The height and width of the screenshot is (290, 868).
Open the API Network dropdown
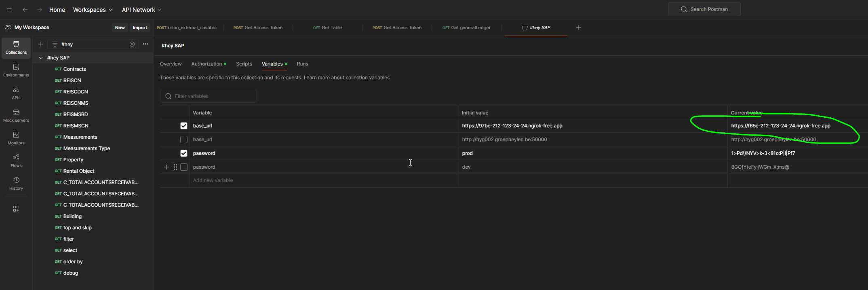[x=141, y=10]
